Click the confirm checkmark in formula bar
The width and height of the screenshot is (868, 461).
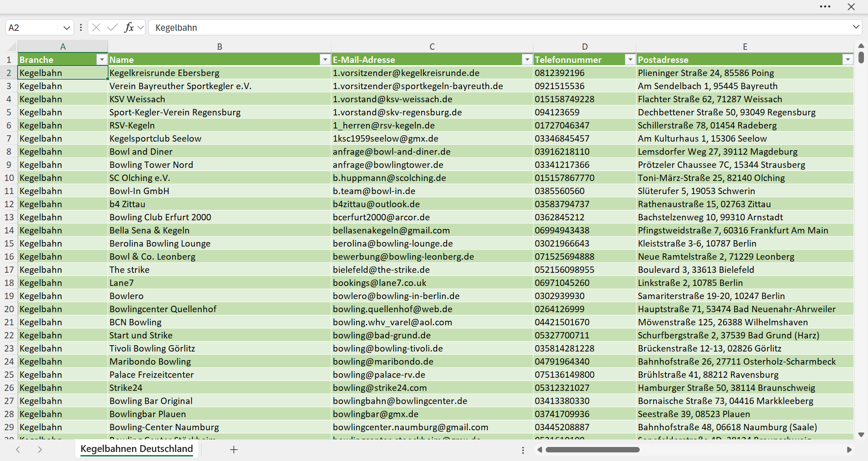point(113,28)
